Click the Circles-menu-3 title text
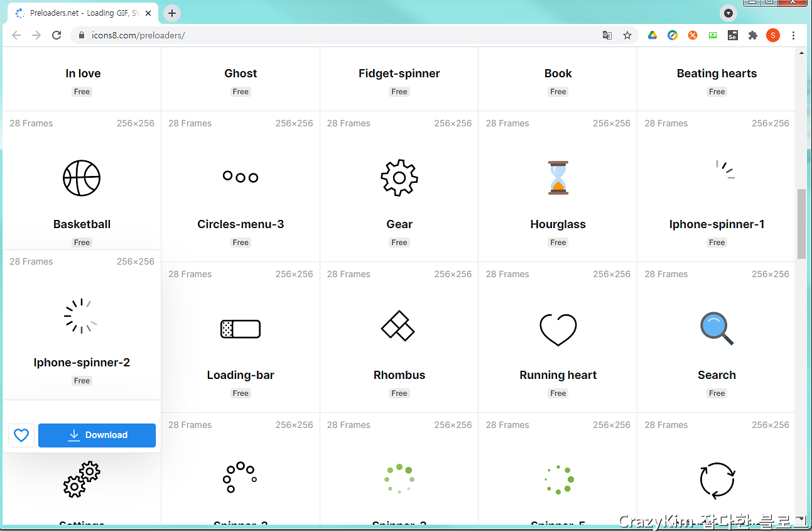The height and width of the screenshot is (531, 812). pyautogui.click(x=241, y=224)
